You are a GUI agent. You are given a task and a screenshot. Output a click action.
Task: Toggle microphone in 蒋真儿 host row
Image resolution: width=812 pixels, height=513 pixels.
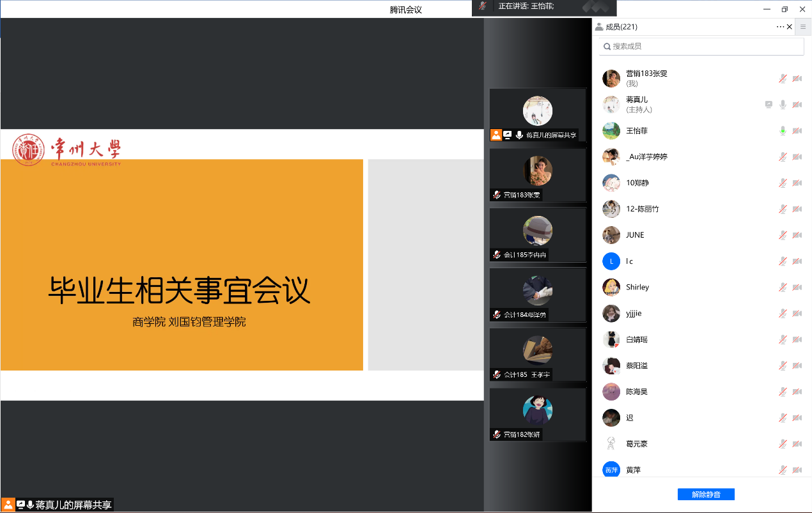coord(783,105)
